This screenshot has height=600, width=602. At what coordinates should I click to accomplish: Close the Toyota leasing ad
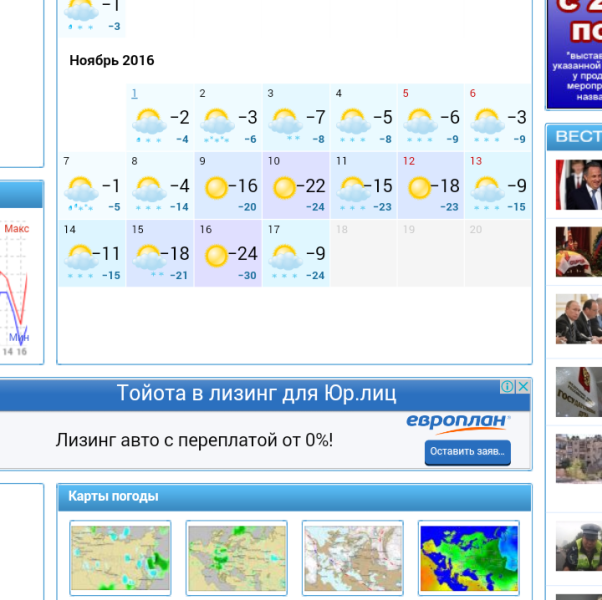[523, 387]
